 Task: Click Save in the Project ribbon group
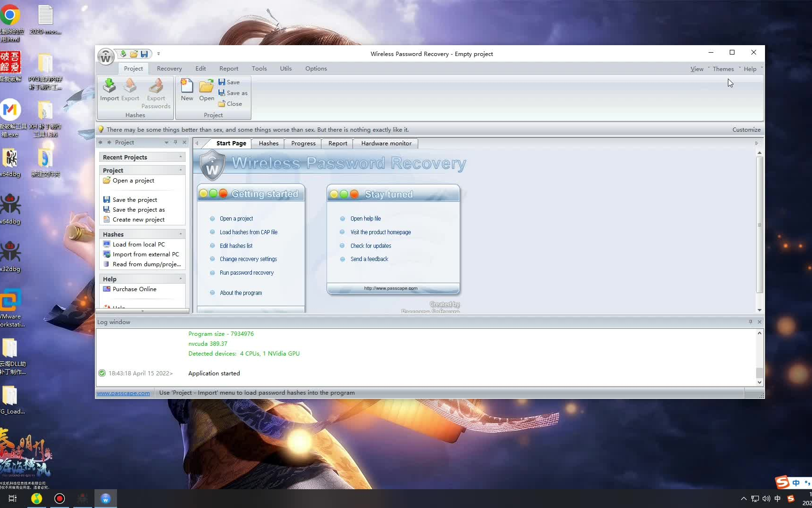[229, 82]
